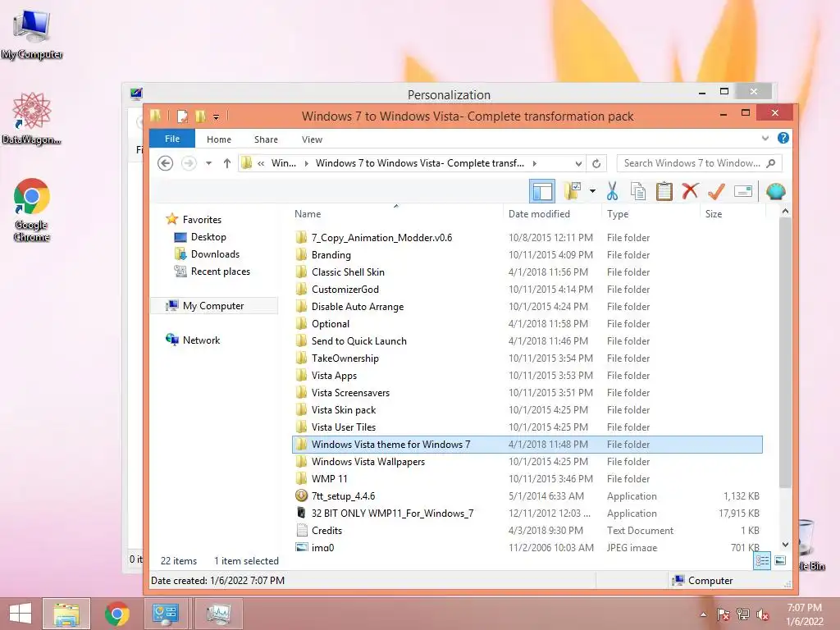
Task: Click the Cut scissors icon
Action: click(x=612, y=191)
